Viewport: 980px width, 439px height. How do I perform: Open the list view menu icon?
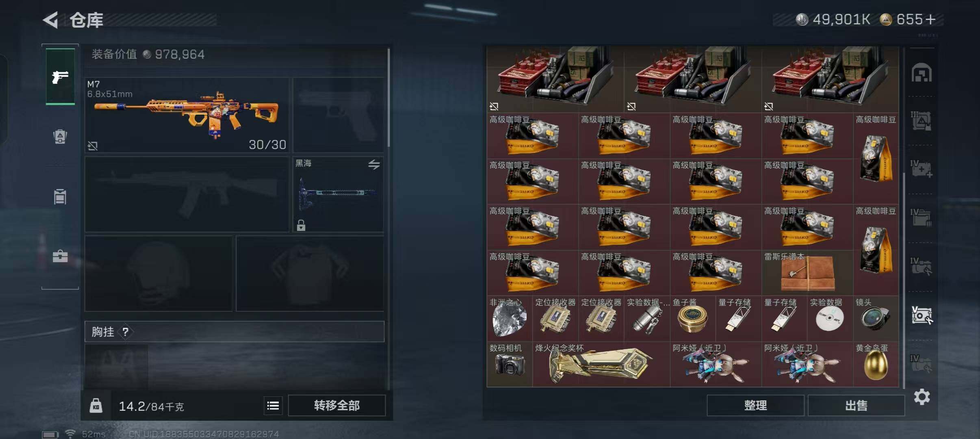click(273, 406)
